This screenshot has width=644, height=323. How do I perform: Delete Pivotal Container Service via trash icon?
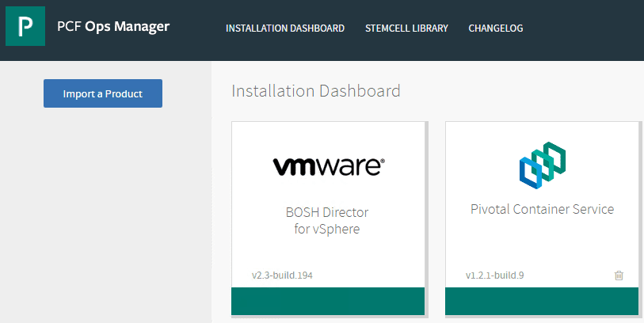point(619,275)
